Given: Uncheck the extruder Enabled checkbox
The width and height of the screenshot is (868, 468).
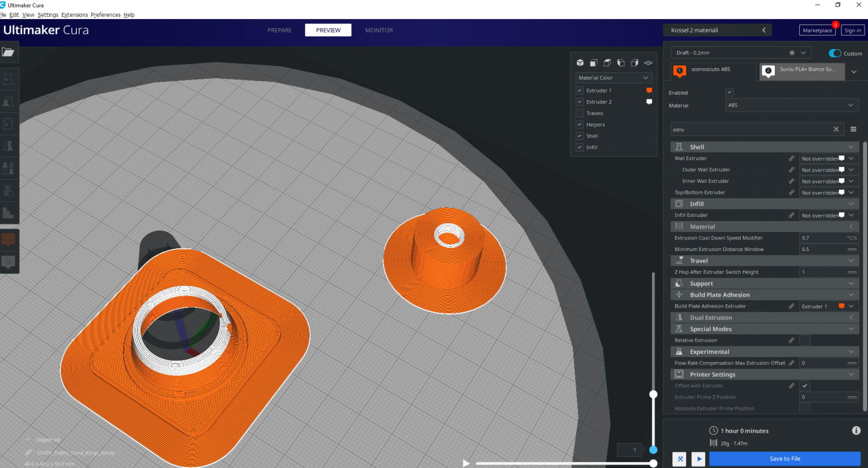Looking at the screenshot, I should tap(730, 93).
